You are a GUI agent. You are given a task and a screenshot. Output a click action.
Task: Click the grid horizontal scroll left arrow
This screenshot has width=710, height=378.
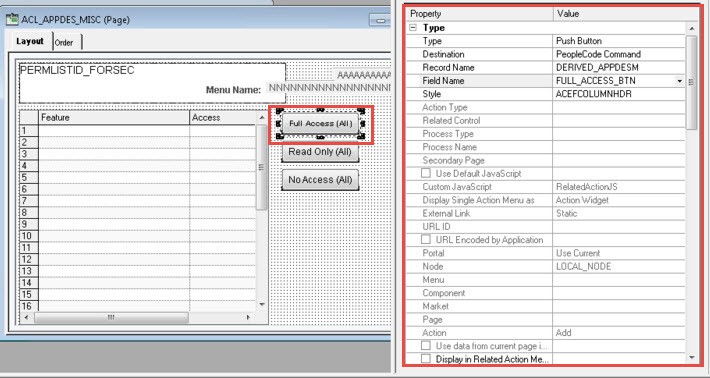pyautogui.click(x=26, y=317)
